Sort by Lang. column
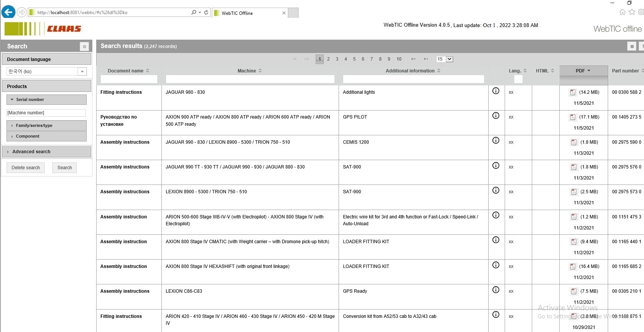The image size is (644, 332). click(518, 71)
